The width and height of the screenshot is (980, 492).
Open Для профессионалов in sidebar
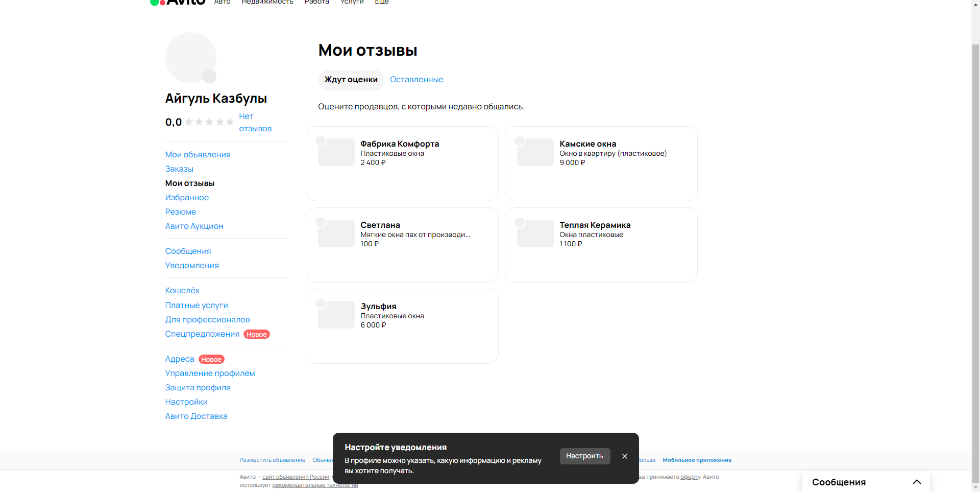coord(207,320)
